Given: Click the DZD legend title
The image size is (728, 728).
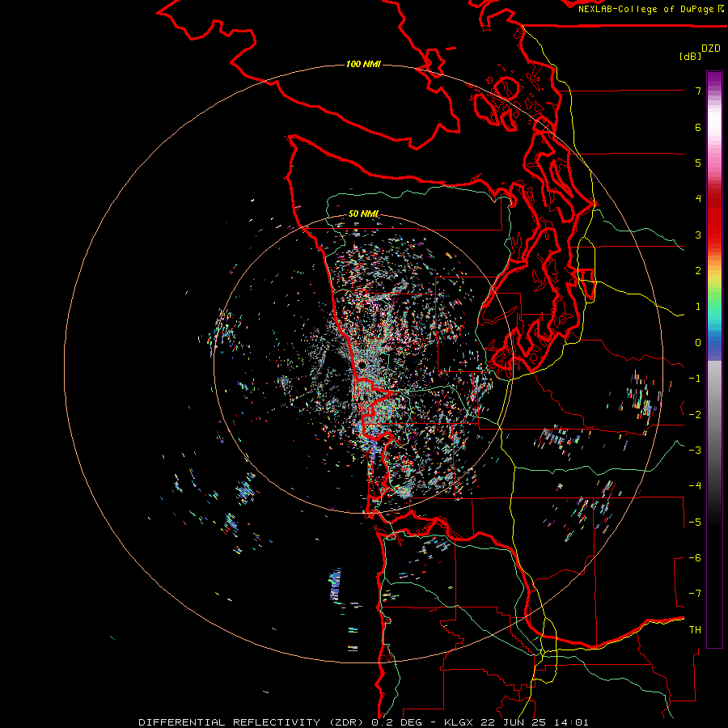Looking at the screenshot, I should coord(711,49).
